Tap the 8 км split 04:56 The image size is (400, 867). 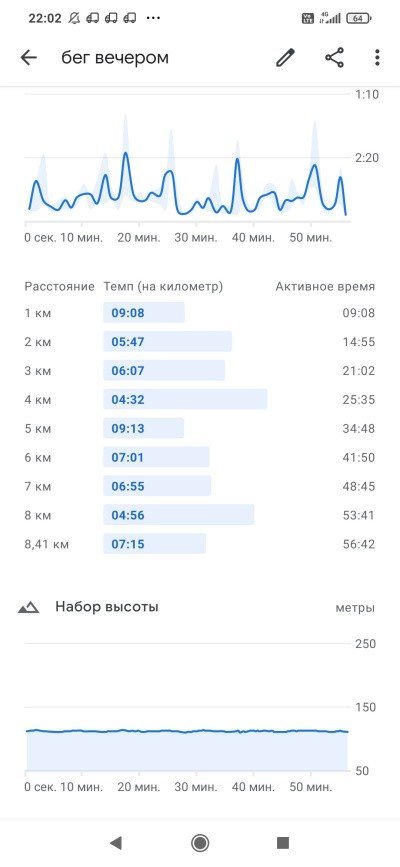179,515
